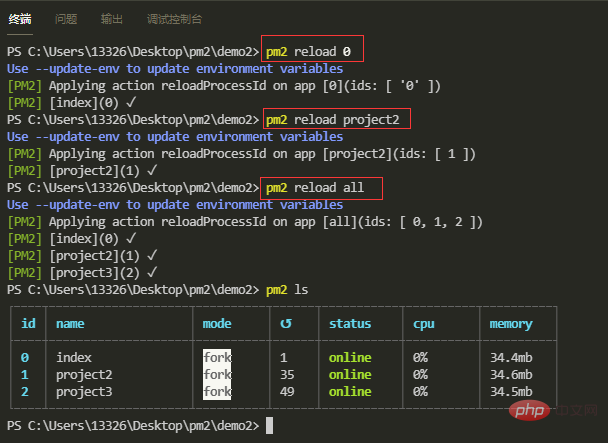Open the 问题 tab
This screenshot has height=443, width=608.
[x=66, y=19]
